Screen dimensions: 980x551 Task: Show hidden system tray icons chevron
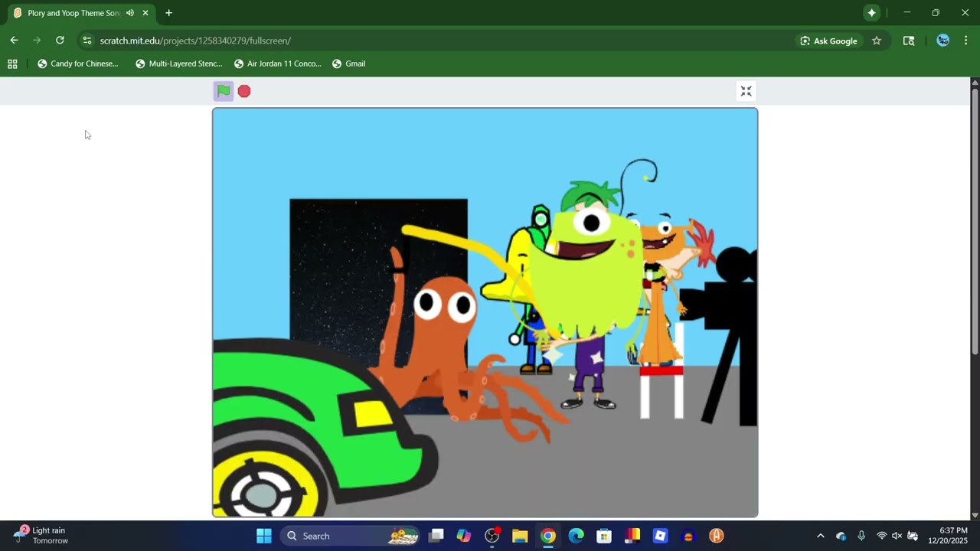(821, 536)
